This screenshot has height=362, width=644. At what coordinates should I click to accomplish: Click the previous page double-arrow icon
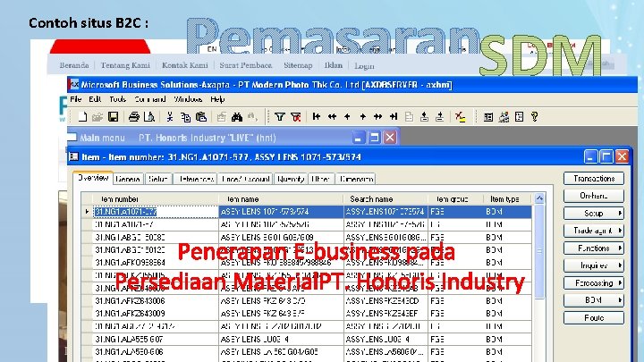coord(332,117)
